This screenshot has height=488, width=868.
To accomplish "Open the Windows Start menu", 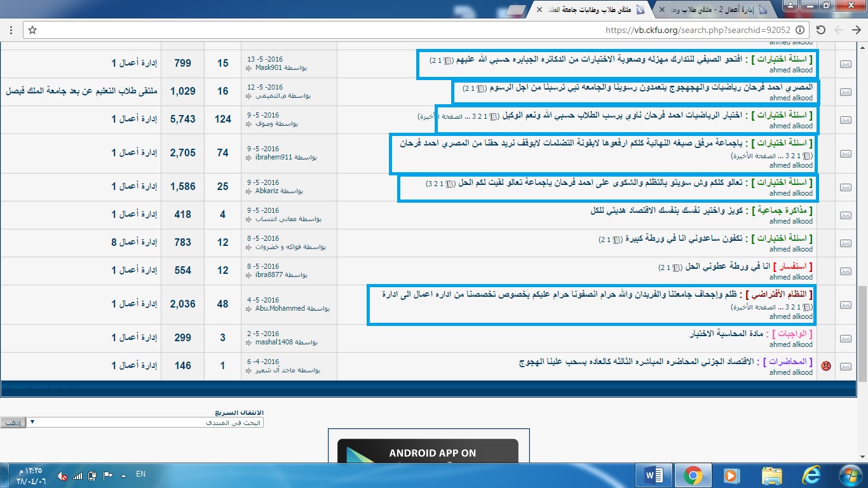I will tap(850, 475).
